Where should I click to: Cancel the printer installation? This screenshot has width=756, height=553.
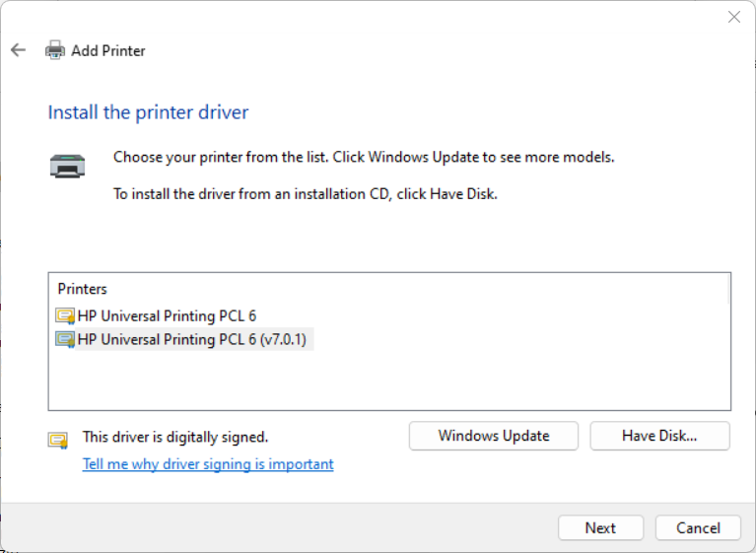coord(698,528)
